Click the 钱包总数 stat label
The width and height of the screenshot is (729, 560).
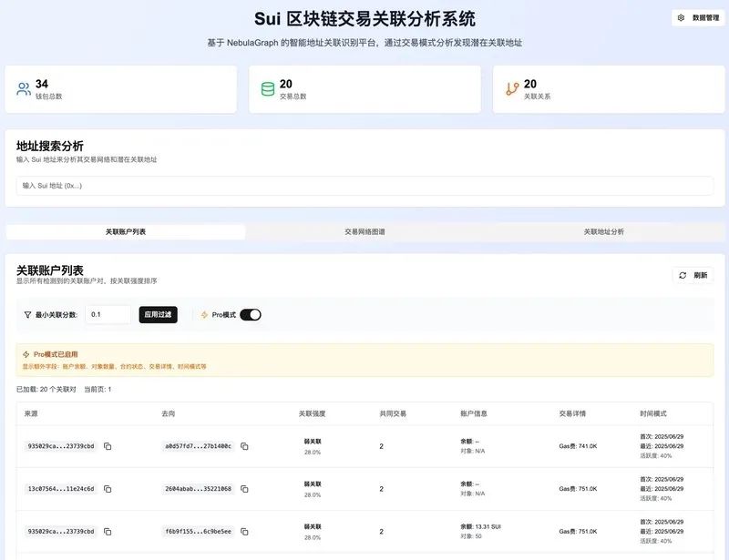pos(49,97)
